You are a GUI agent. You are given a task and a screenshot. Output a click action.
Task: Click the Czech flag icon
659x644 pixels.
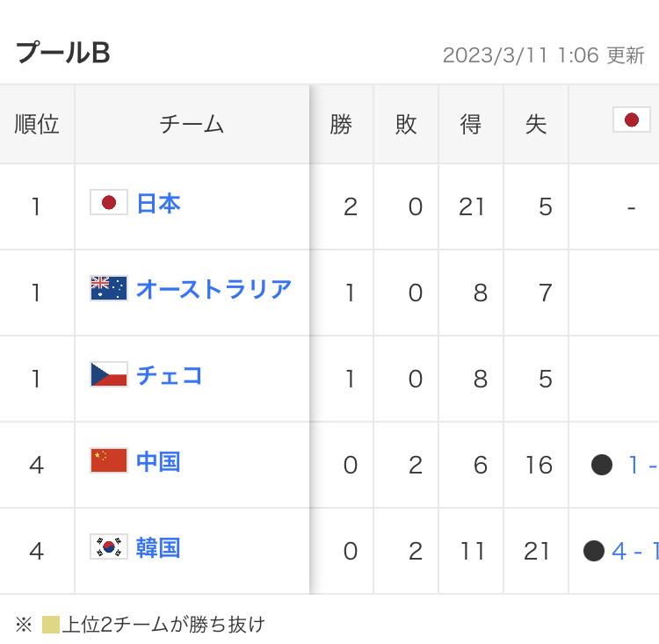(109, 374)
